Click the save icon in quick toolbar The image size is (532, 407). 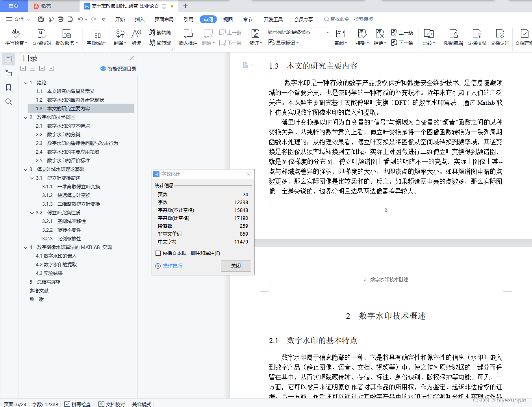[x=41, y=19]
